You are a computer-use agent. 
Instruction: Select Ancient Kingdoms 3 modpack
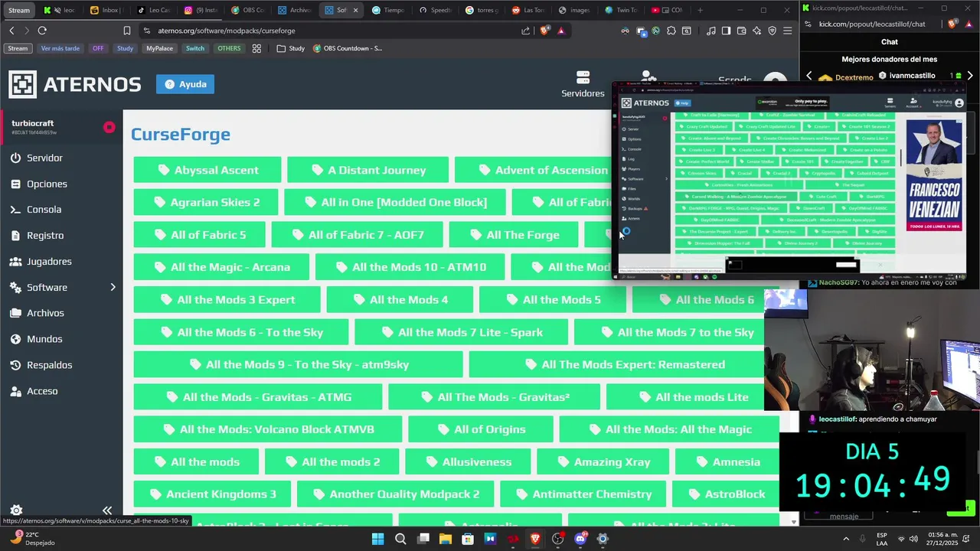coord(211,494)
